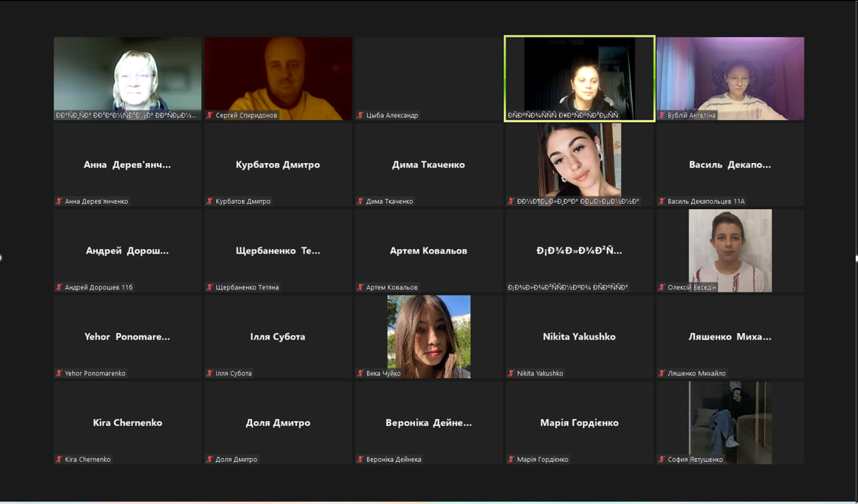The width and height of the screenshot is (858, 504).
Task: Click muted mic icon beside Ляшенко Михайло
Action: click(x=662, y=373)
